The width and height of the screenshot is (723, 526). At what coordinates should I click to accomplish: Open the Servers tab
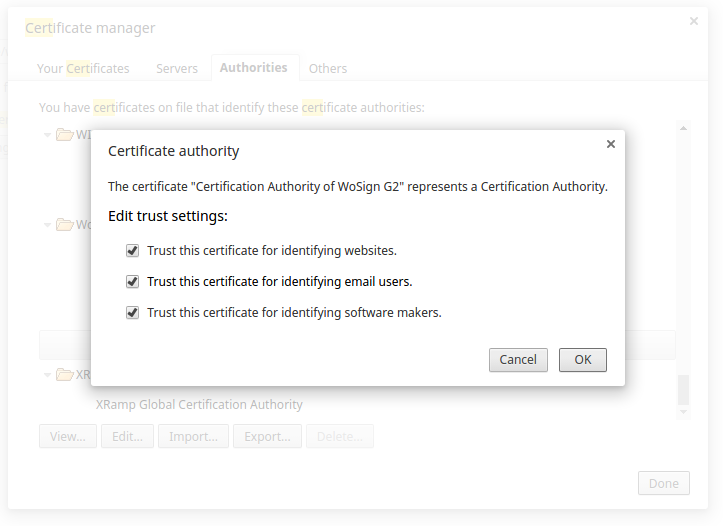[177, 69]
